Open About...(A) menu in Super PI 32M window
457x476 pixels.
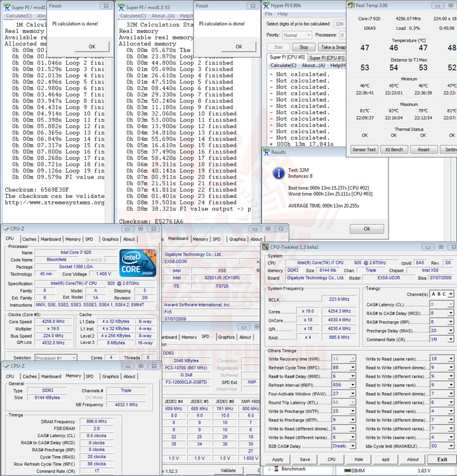coord(162,16)
